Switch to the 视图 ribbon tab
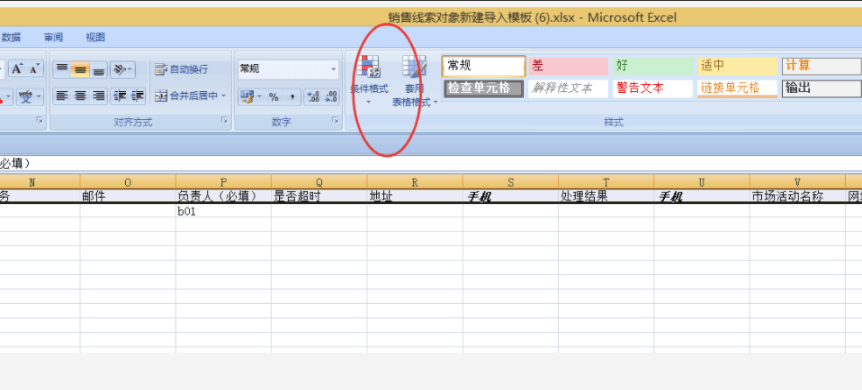This screenshot has height=390, width=862. point(95,37)
